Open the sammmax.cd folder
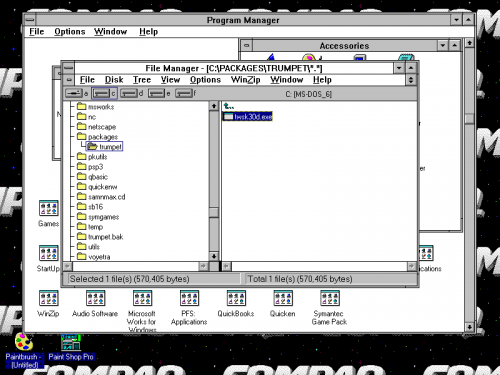The width and height of the screenshot is (500, 375). coord(101,197)
